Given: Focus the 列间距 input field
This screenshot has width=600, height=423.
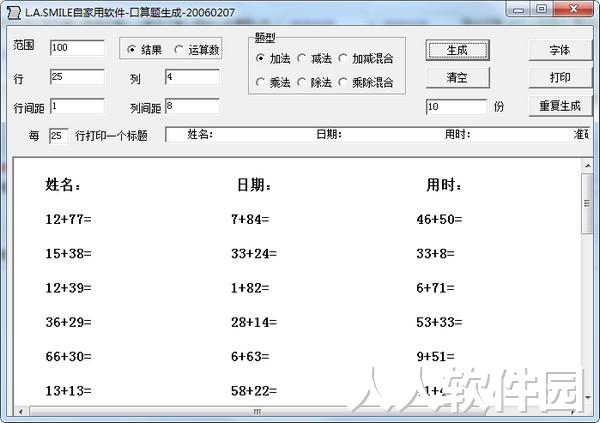Looking at the screenshot, I should (x=192, y=106).
